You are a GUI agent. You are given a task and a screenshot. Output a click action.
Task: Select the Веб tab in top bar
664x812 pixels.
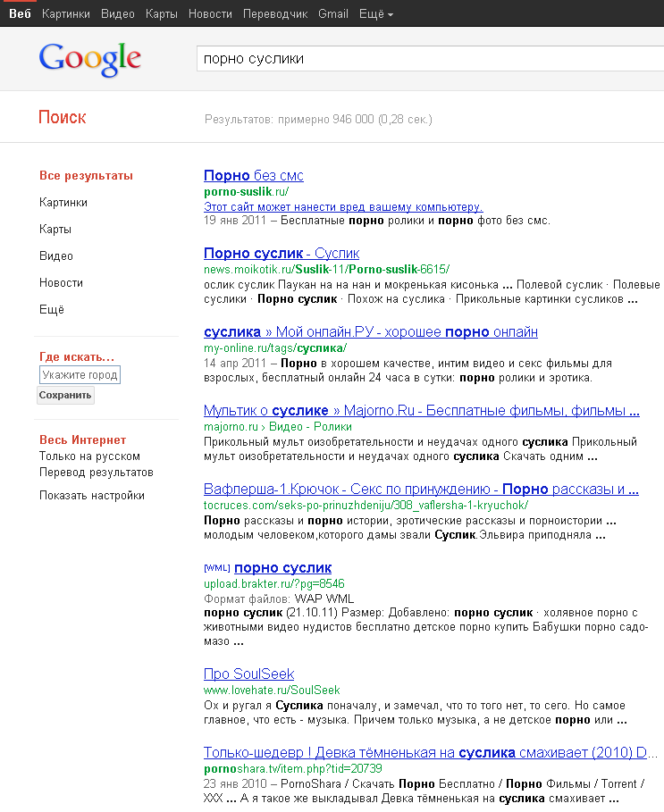click(20, 14)
